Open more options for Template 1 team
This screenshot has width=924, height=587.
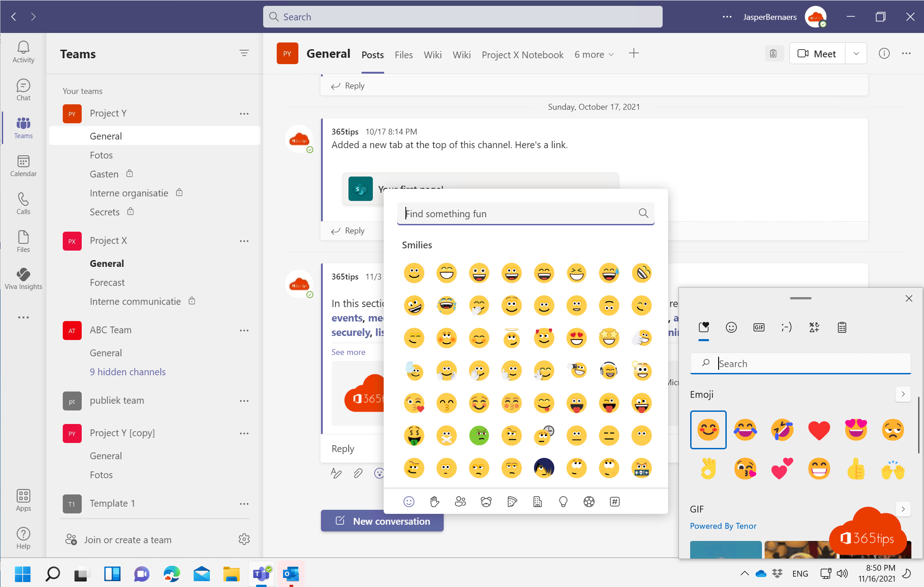244,504
